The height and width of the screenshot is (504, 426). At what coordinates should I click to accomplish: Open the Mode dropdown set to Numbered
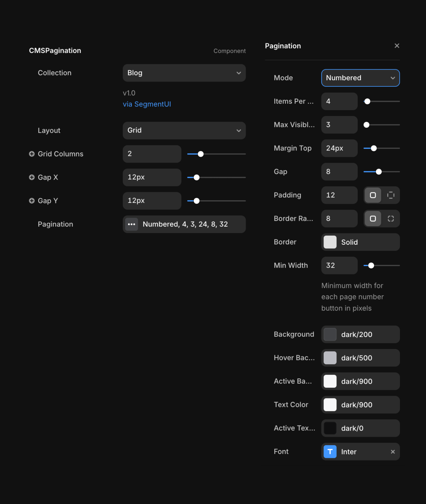coord(360,78)
